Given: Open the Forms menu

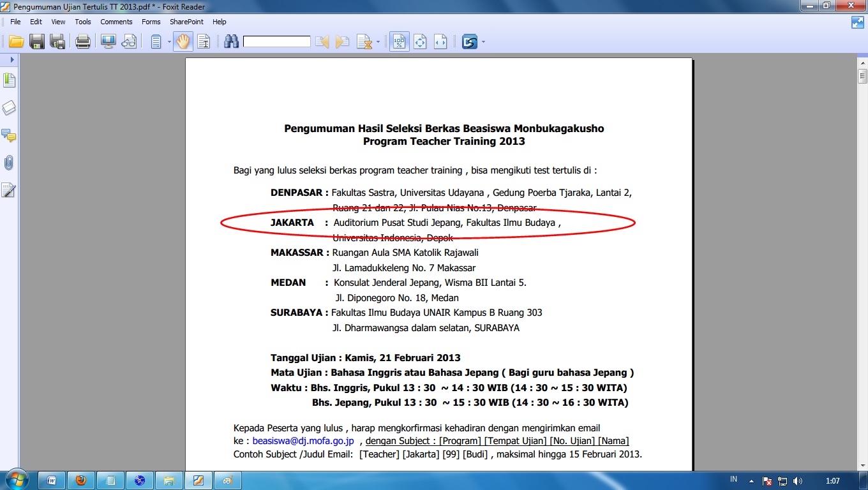Looking at the screenshot, I should coord(151,22).
